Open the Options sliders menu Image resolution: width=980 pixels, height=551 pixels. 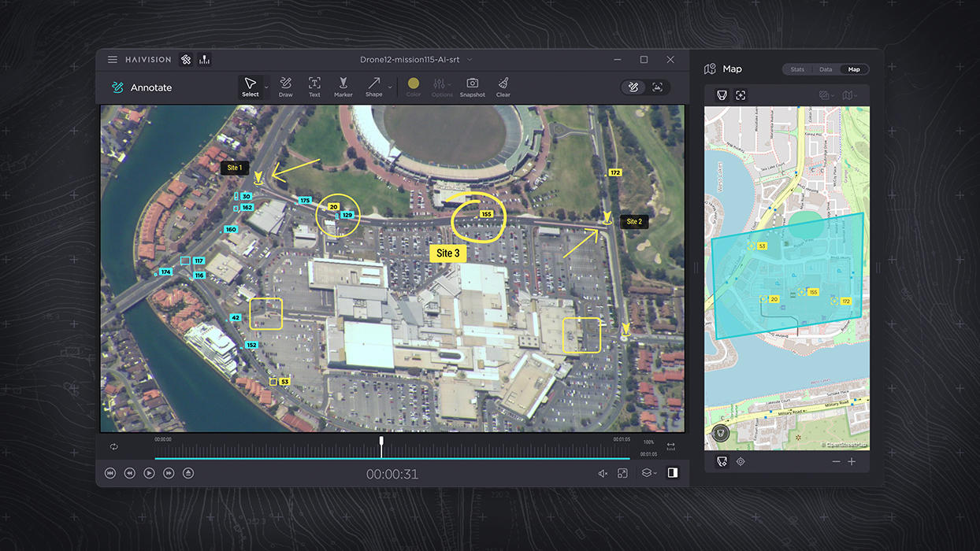pos(442,87)
